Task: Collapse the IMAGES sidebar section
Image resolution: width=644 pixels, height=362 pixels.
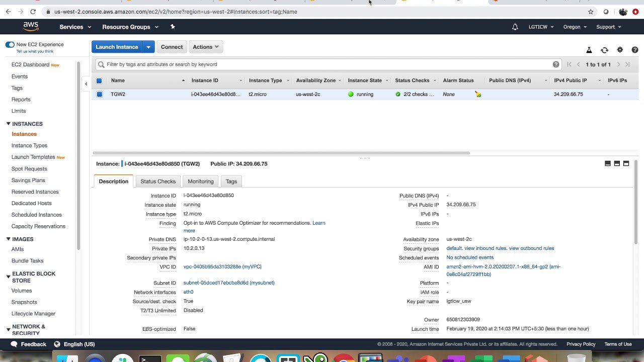Action: point(9,239)
